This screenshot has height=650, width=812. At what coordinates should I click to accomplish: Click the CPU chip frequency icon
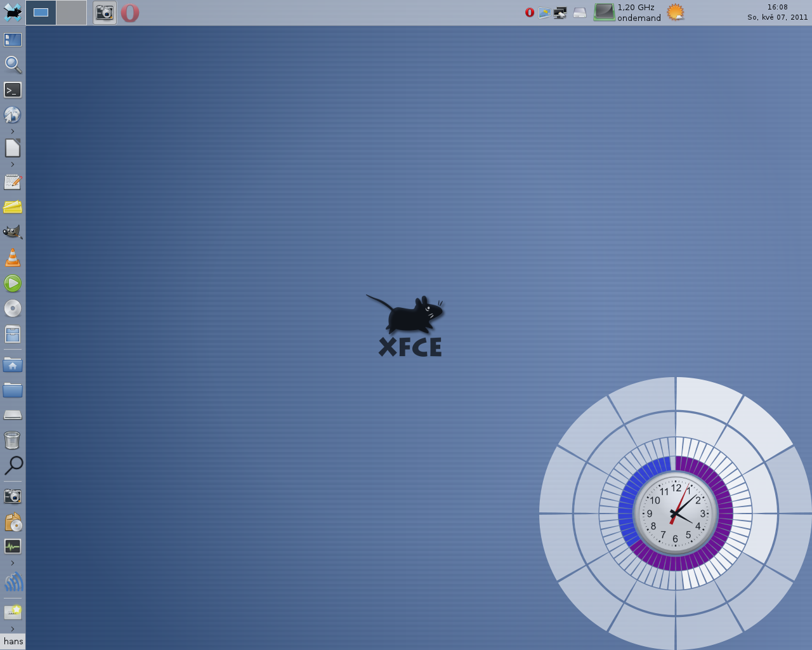click(604, 12)
